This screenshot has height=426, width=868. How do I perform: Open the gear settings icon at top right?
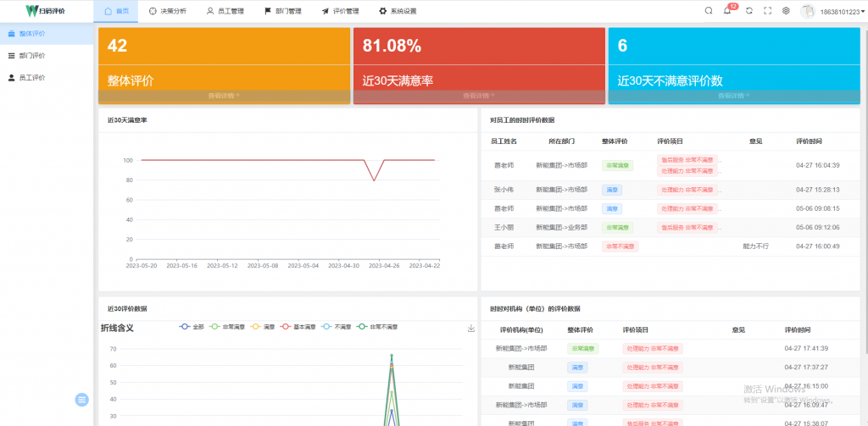coord(786,10)
